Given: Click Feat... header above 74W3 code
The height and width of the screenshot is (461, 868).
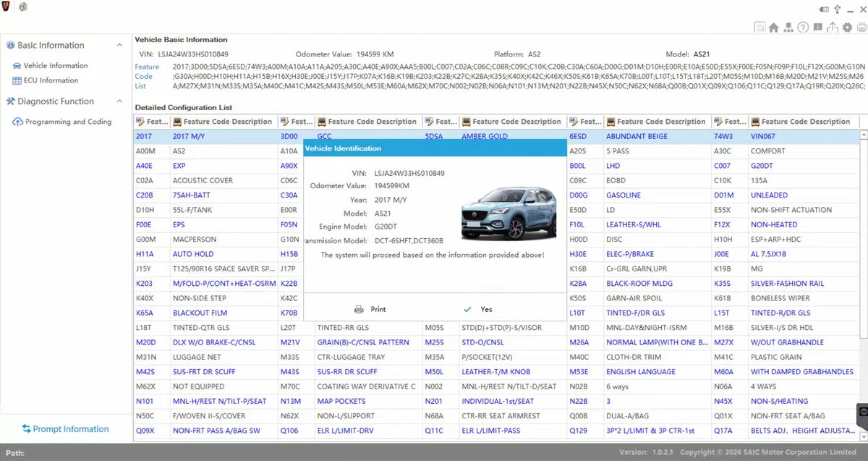Looking at the screenshot, I should [731, 122].
